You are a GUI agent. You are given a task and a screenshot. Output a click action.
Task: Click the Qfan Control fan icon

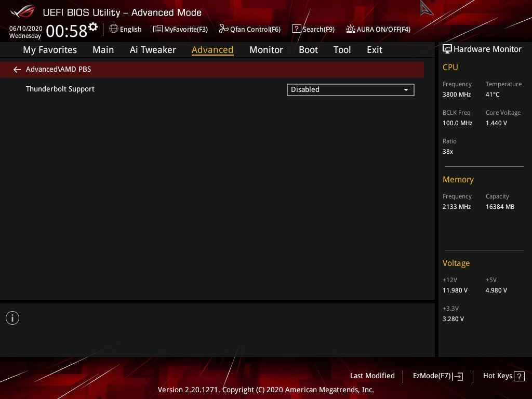tap(223, 29)
